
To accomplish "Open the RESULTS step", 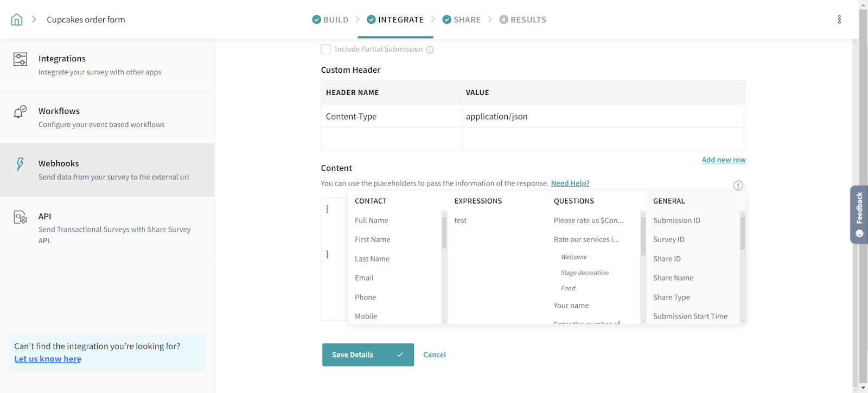I will [x=522, y=20].
